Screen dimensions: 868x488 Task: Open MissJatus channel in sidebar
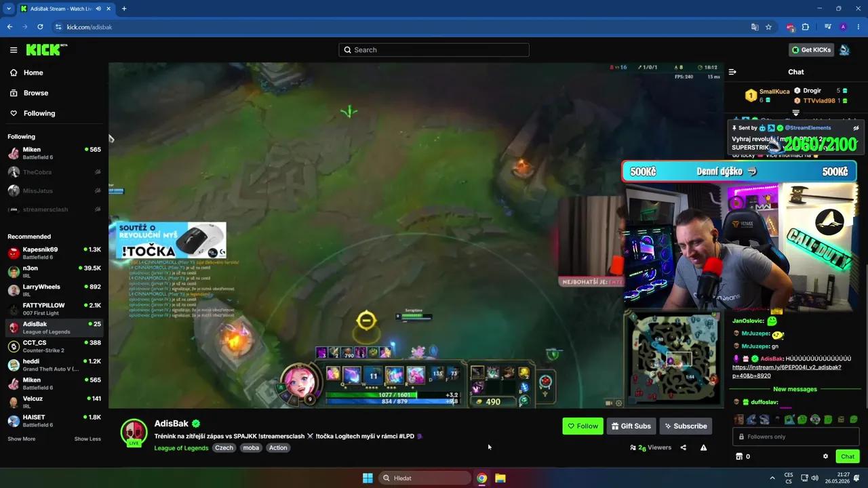pos(54,190)
